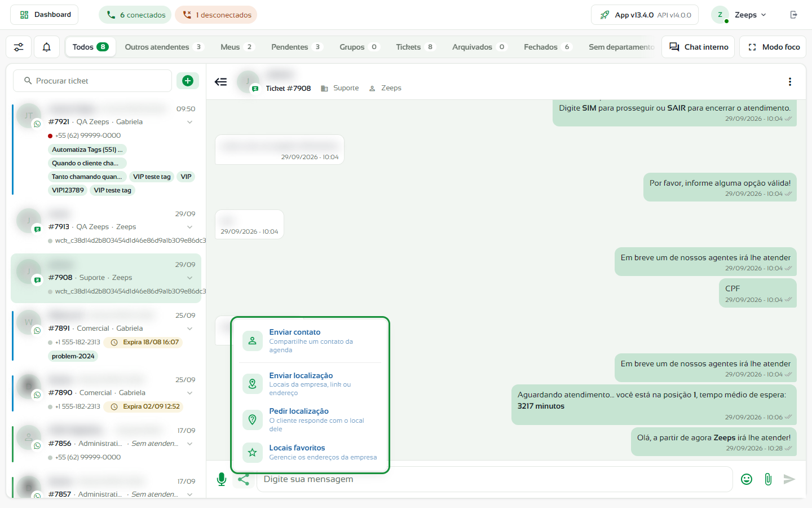Image resolution: width=812 pixels, height=508 pixels.
Task: Open the three-dot ticket options menu
Action: [790, 82]
